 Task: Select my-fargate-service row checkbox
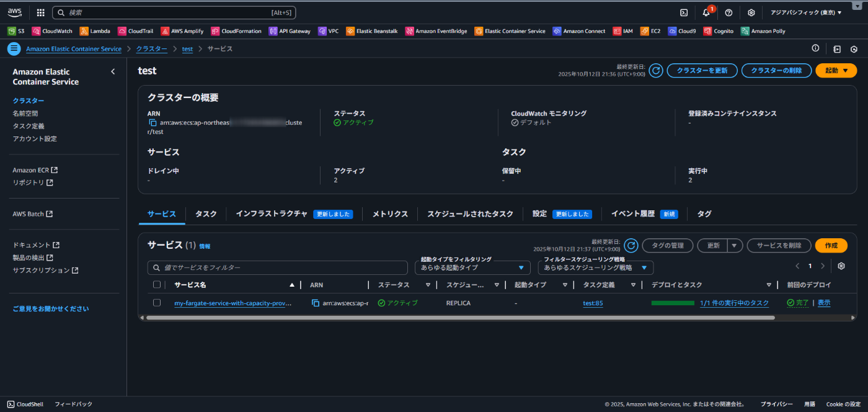157,303
